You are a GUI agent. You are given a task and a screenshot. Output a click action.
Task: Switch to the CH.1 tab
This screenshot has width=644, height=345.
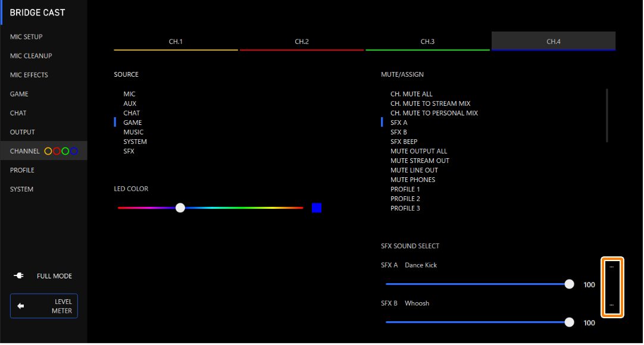tap(176, 42)
